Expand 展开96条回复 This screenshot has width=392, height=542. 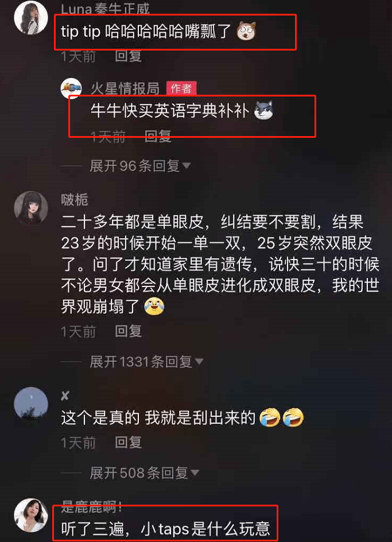[140, 166]
